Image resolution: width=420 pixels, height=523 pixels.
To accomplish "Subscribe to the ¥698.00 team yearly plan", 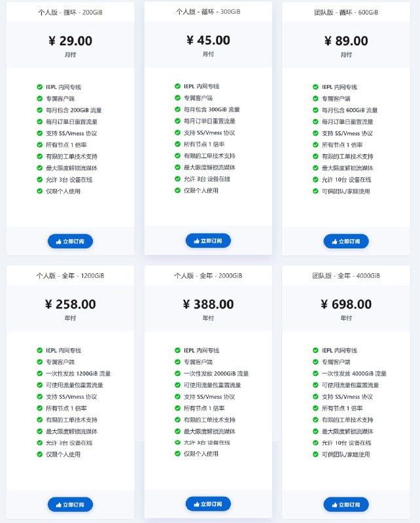I will (346, 504).
